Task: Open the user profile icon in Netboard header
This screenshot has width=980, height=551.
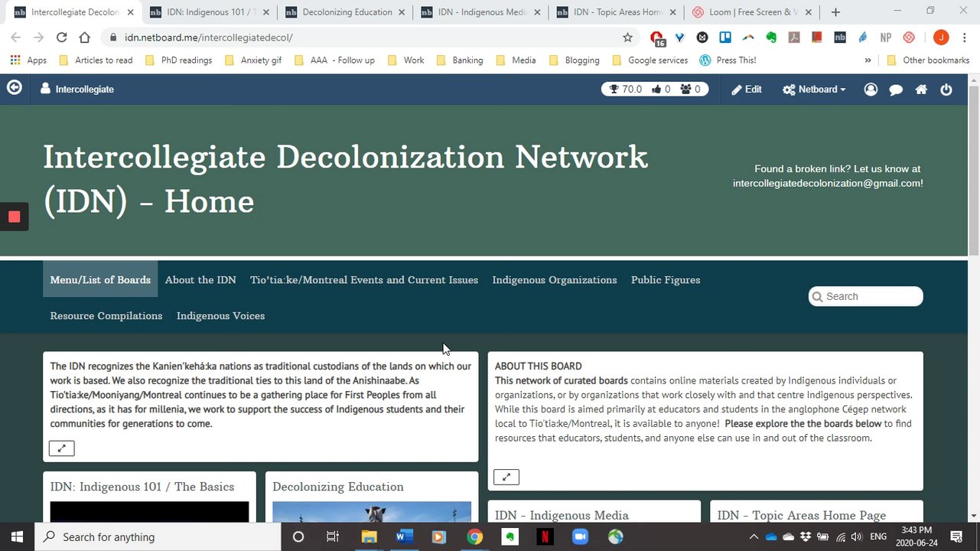Action: (871, 90)
